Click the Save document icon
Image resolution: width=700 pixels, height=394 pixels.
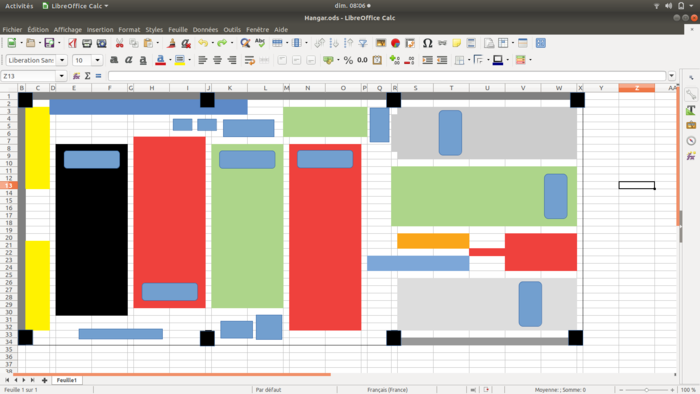49,43
